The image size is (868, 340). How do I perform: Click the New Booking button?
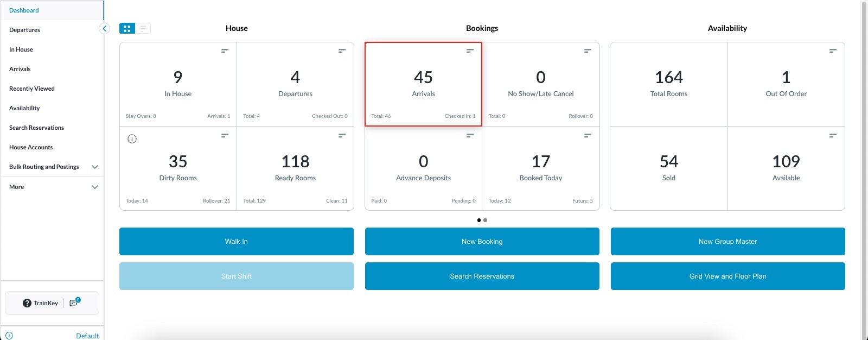[x=482, y=242]
